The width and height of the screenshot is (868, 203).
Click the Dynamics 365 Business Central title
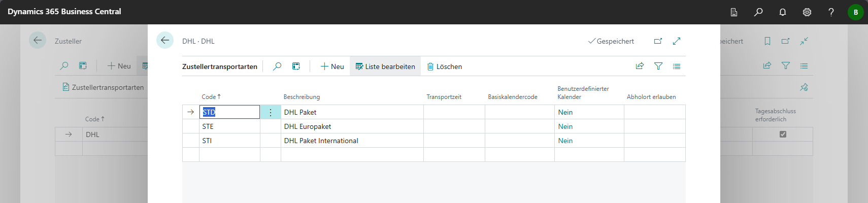tap(64, 11)
